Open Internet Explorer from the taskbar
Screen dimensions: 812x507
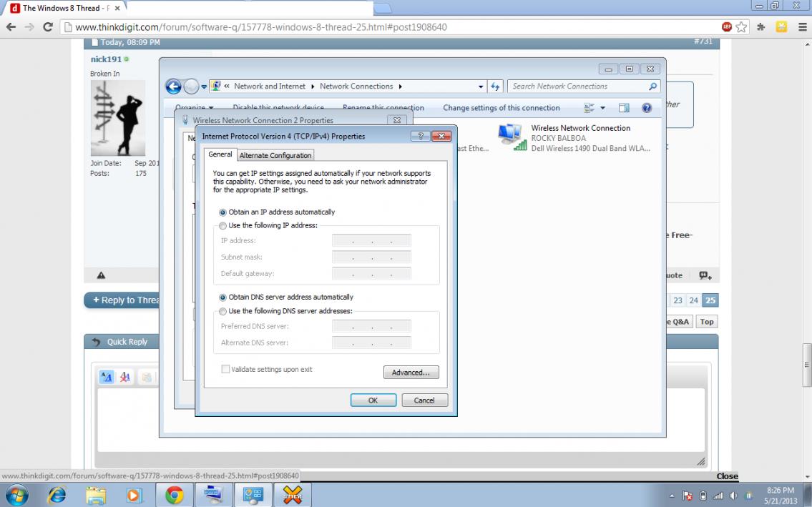56,495
